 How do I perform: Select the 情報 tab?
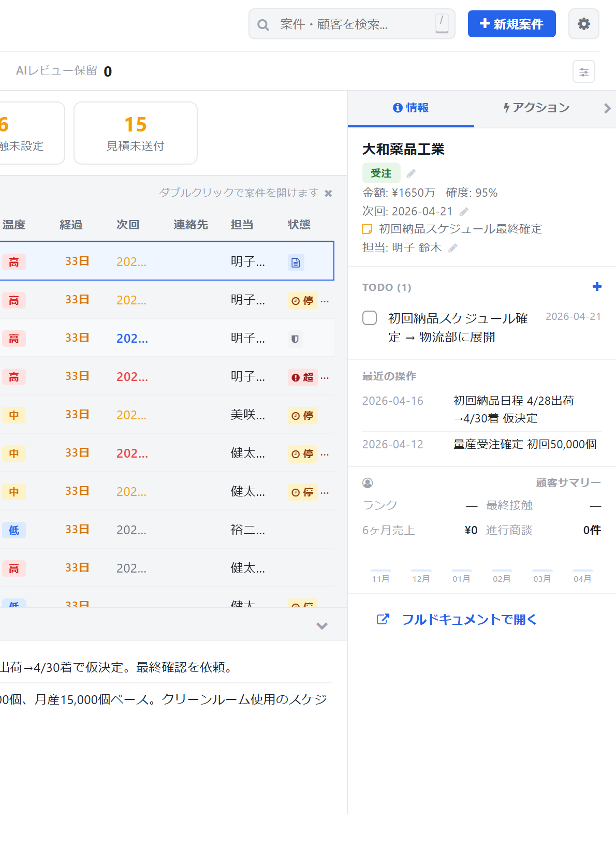410,108
